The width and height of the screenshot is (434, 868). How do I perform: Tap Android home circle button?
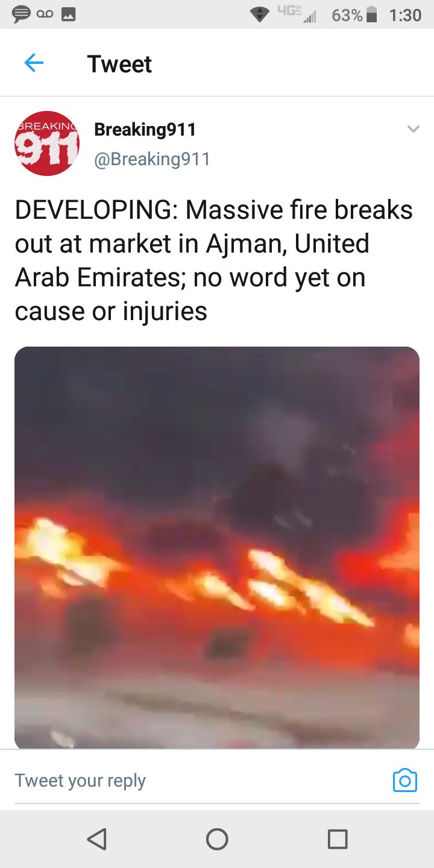tap(217, 839)
